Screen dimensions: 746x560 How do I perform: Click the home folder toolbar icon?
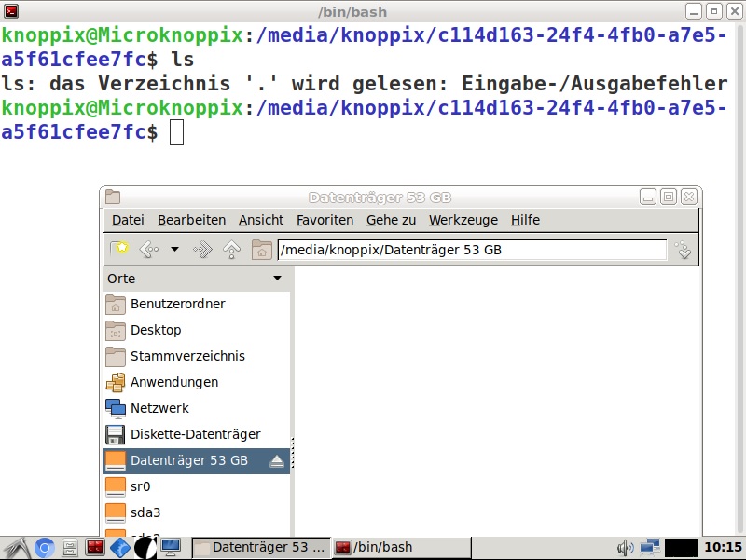coord(261,250)
